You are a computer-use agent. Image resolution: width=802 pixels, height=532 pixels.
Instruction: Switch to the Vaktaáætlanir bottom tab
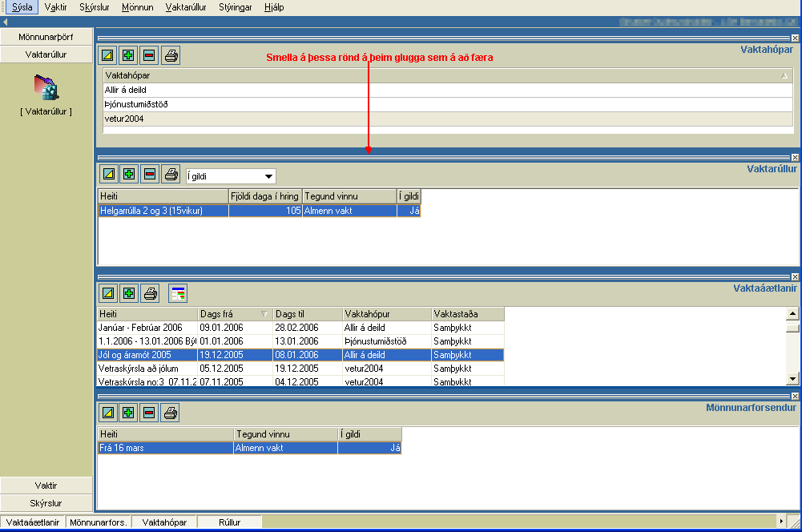[x=33, y=522]
